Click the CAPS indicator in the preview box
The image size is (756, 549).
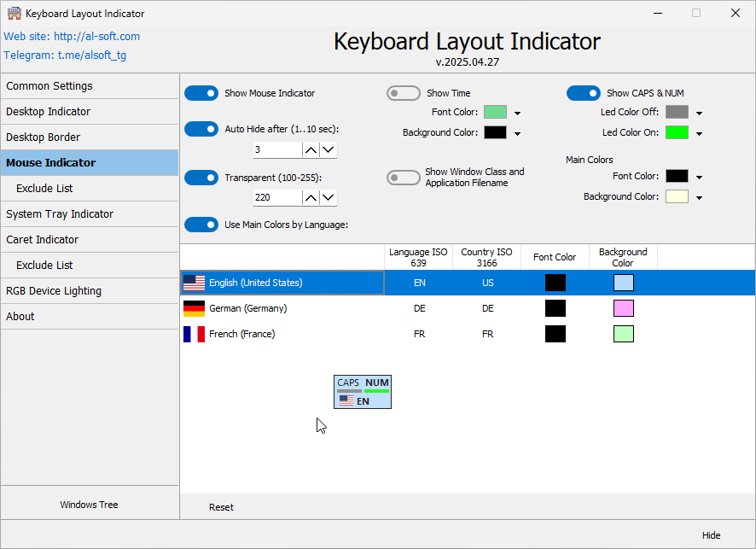pos(347,383)
